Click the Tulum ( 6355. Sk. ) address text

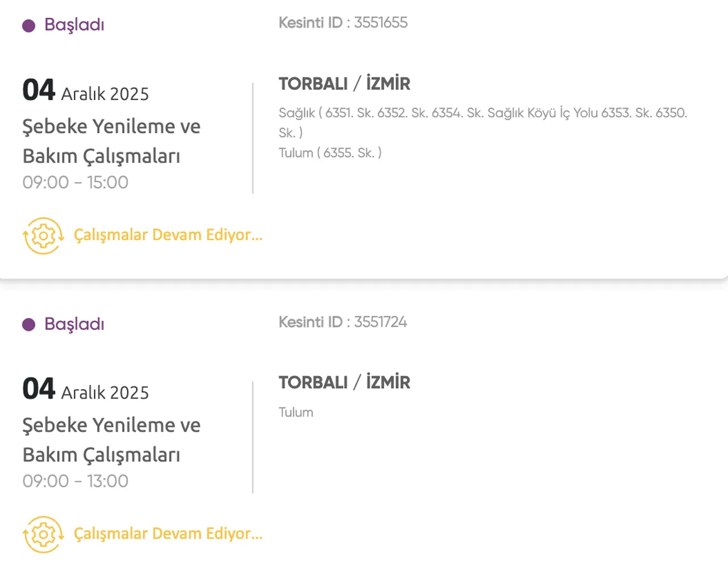tap(330, 152)
